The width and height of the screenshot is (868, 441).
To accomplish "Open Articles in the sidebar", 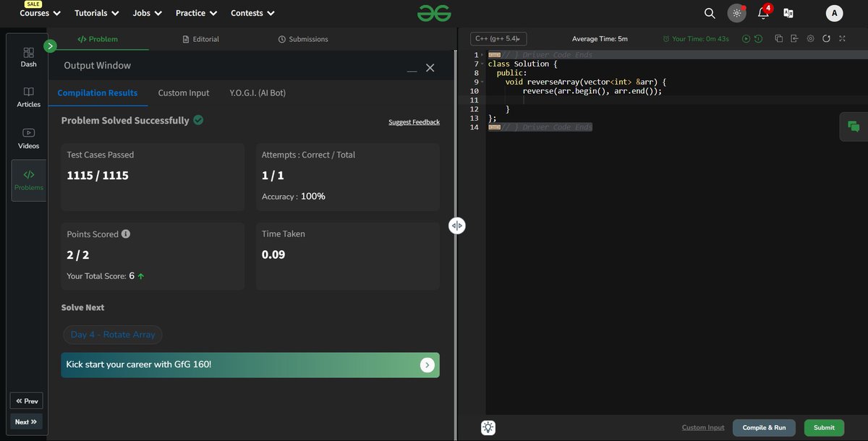I will coord(29,98).
